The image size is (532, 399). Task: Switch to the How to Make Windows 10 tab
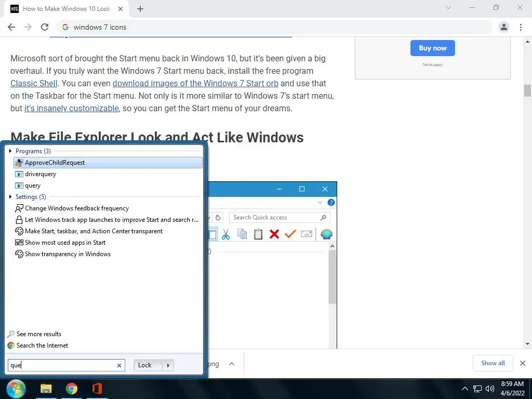[x=66, y=9]
